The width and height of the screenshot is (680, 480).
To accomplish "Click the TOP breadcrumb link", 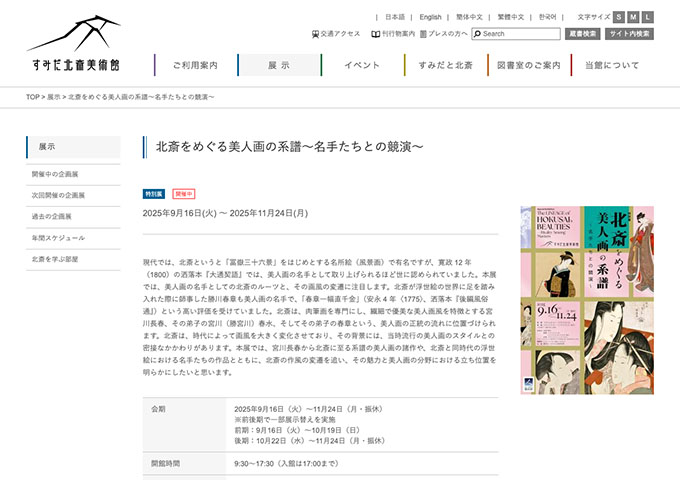I will (33, 98).
